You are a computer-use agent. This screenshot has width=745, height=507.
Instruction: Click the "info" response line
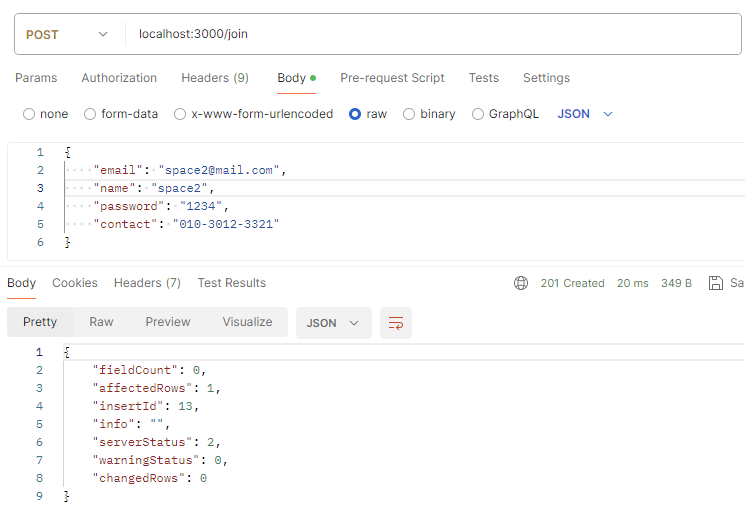click(x=131, y=424)
